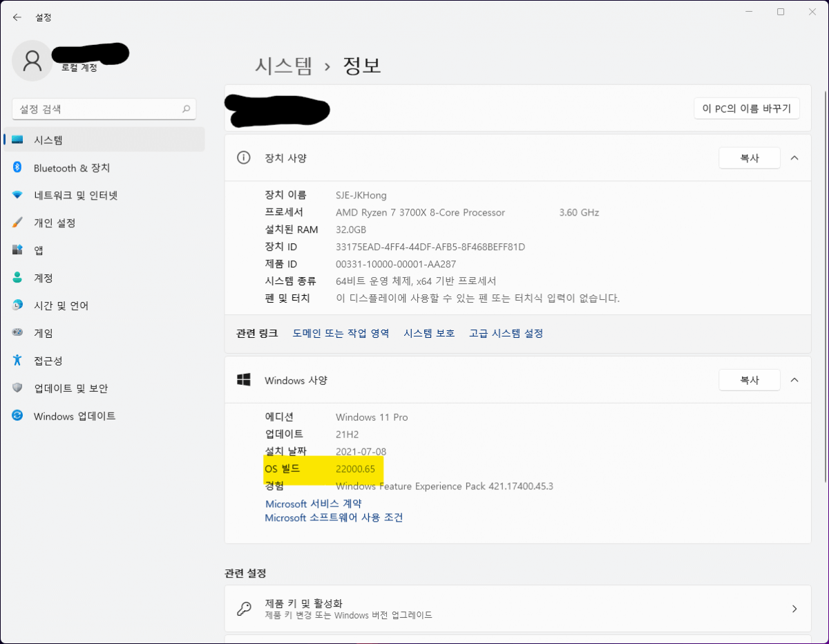Open the 고급 시스템 설정 link

506,333
